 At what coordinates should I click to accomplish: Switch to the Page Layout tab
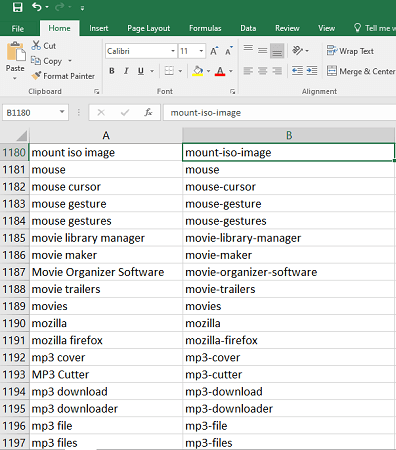148,28
